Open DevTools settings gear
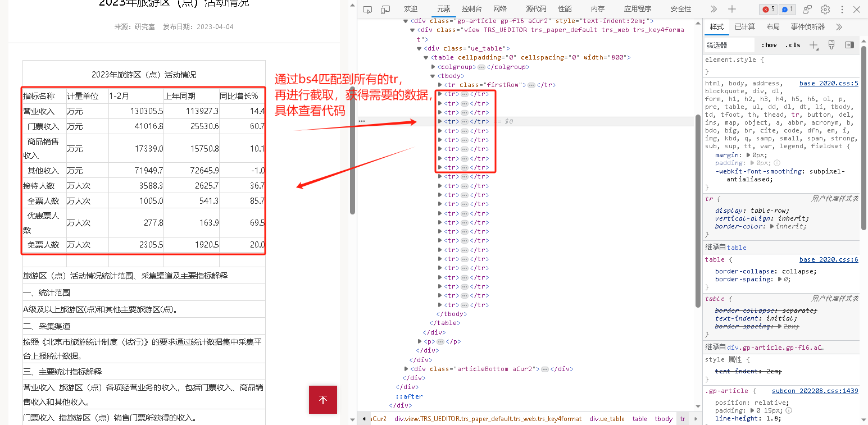This screenshot has height=425, width=868. click(825, 9)
